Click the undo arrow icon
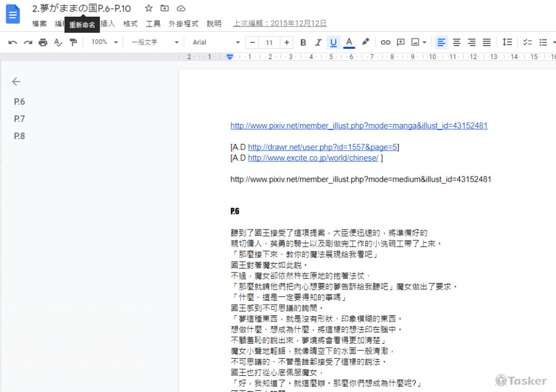Screen dimensions: 556x392 point(13,42)
